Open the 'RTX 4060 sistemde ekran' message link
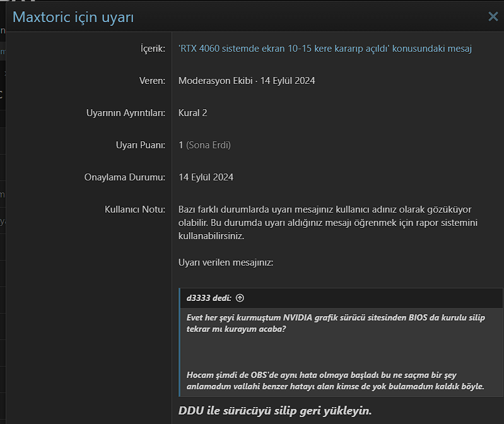Screen dimensions: 504x424 tap(325, 49)
